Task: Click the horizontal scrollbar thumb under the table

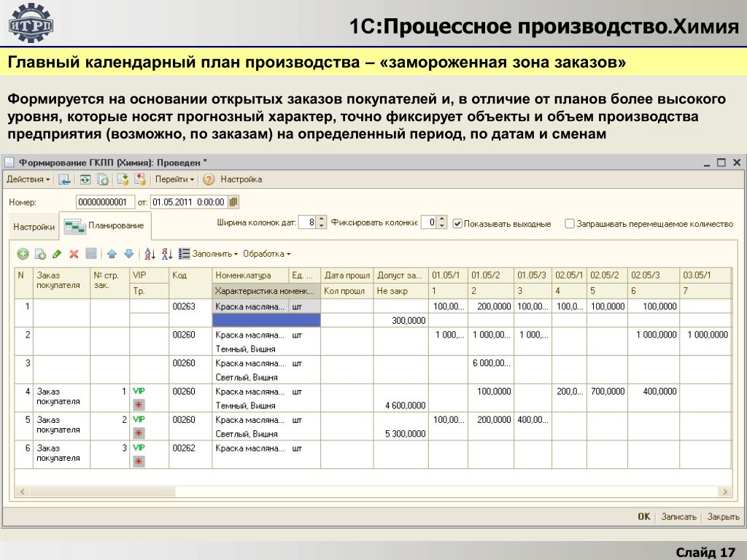Action: (x=101, y=491)
